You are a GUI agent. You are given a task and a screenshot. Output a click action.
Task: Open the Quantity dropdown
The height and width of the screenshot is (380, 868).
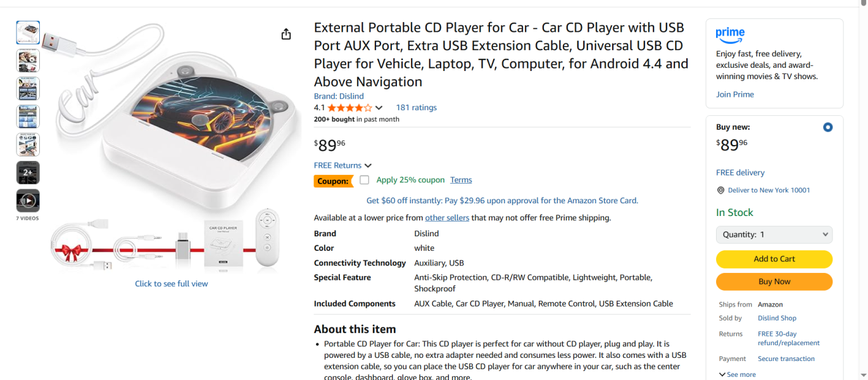pyautogui.click(x=774, y=234)
